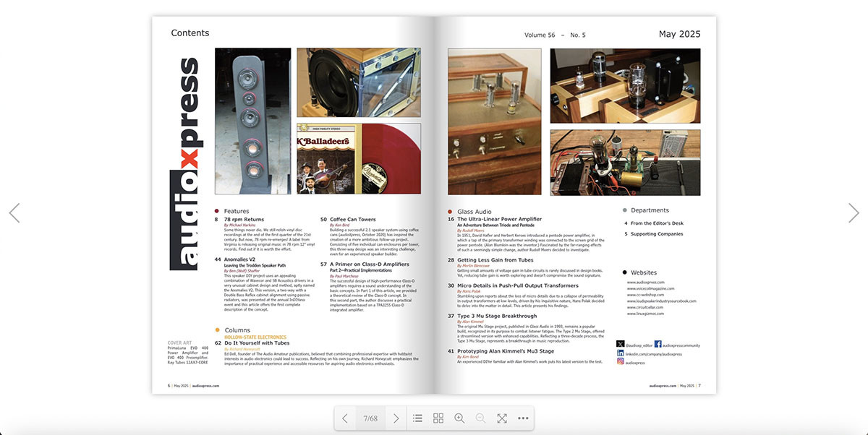
Task: Click the page number field showing 7/68
Action: 370,418
